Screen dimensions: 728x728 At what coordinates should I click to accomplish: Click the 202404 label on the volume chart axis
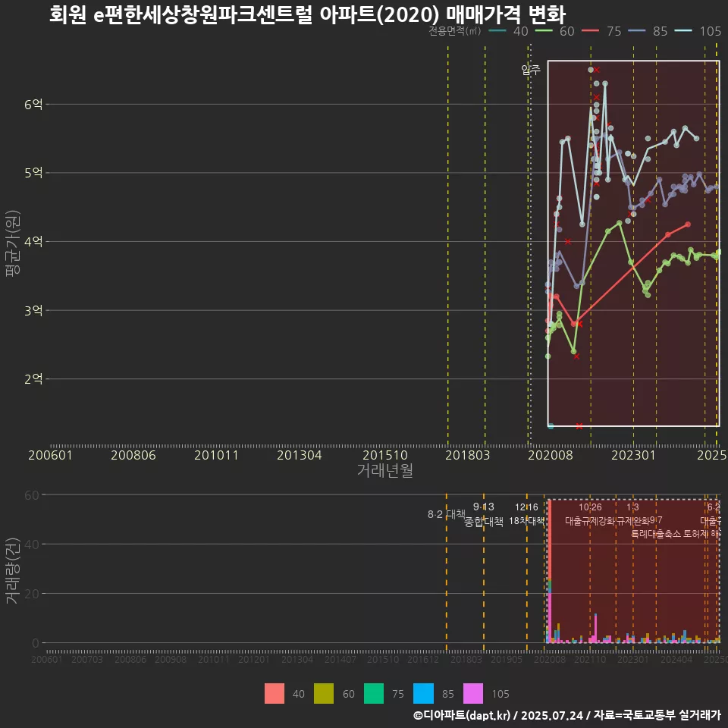pos(676,659)
